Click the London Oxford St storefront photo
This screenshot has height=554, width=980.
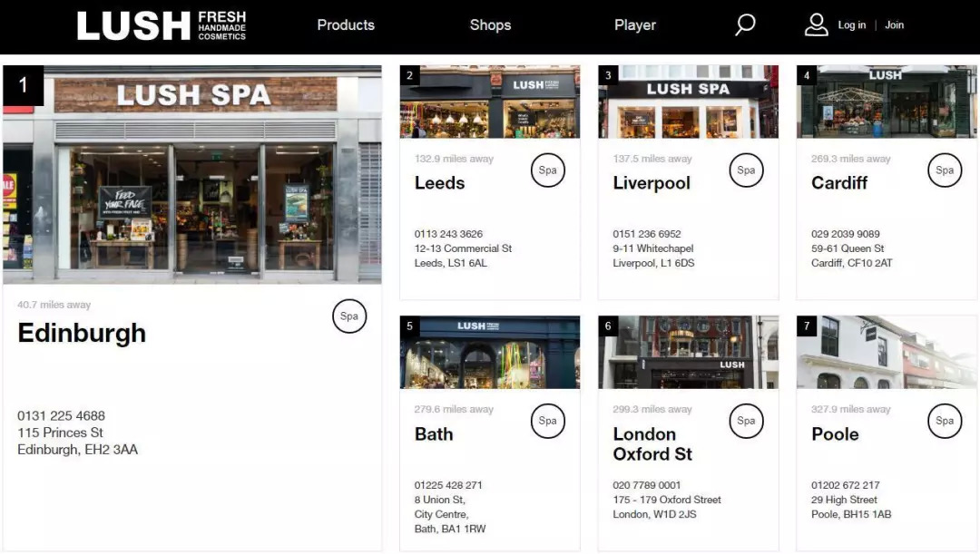(x=688, y=353)
